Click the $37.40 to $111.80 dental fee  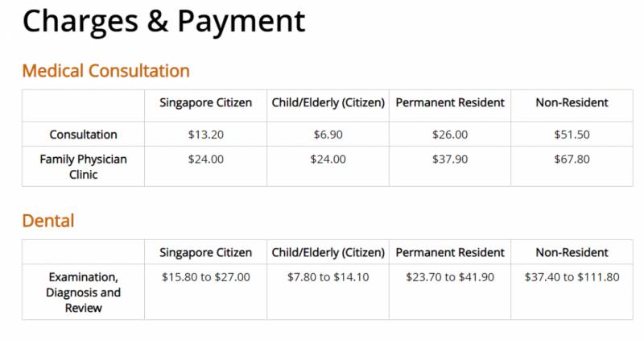[572, 277]
